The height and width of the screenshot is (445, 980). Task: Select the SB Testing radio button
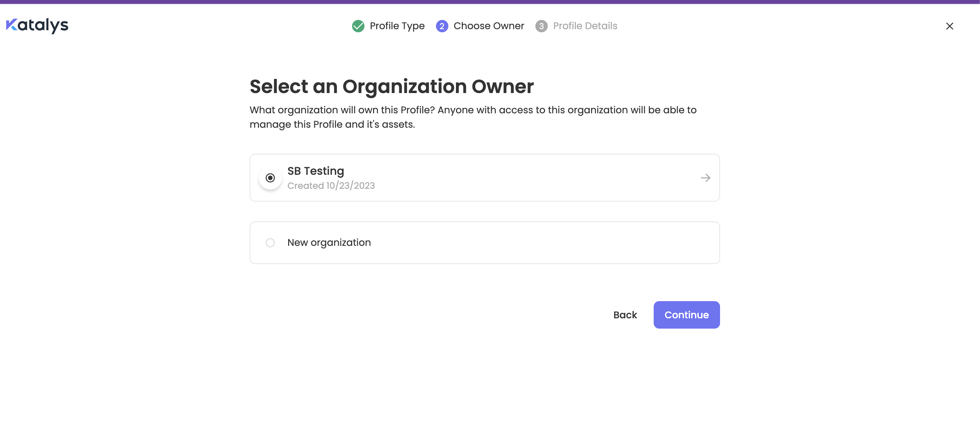(x=270, y=178)
